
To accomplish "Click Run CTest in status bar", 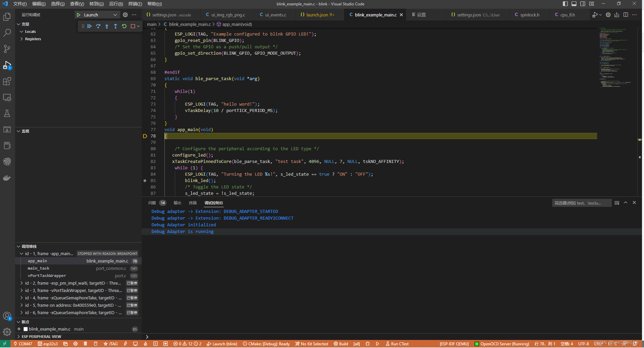I will click(397, 344).
